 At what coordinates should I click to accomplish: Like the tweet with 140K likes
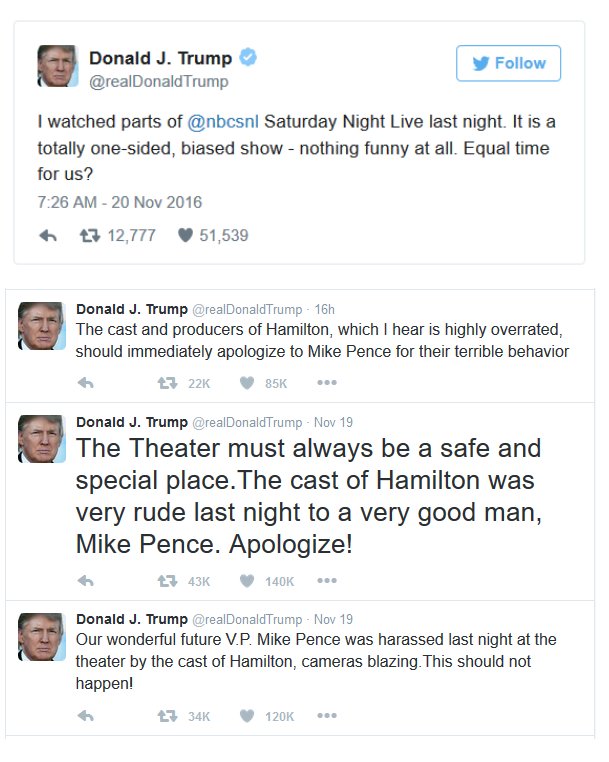(247, 581)
